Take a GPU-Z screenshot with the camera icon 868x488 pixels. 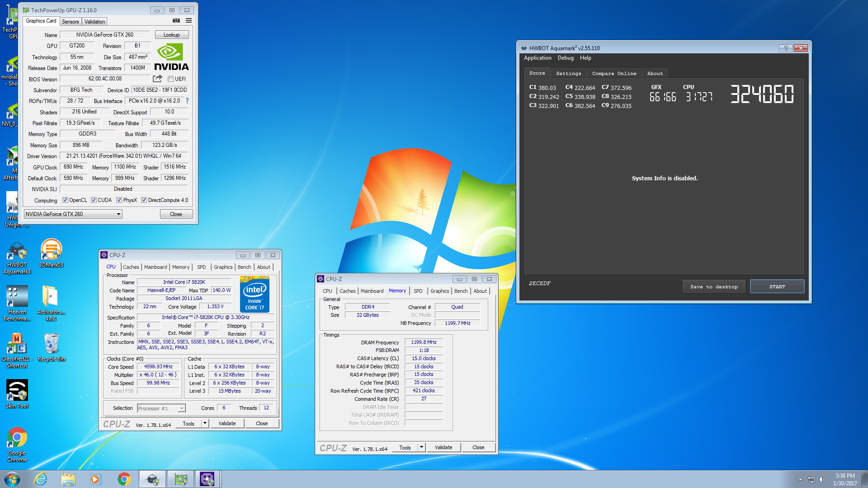[x=176, y=21]
